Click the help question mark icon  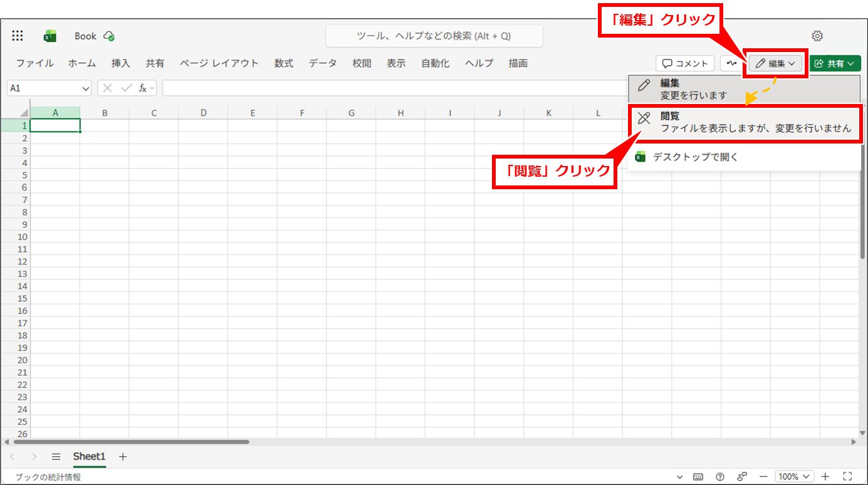pyautogui.click(x=720, y=477)
